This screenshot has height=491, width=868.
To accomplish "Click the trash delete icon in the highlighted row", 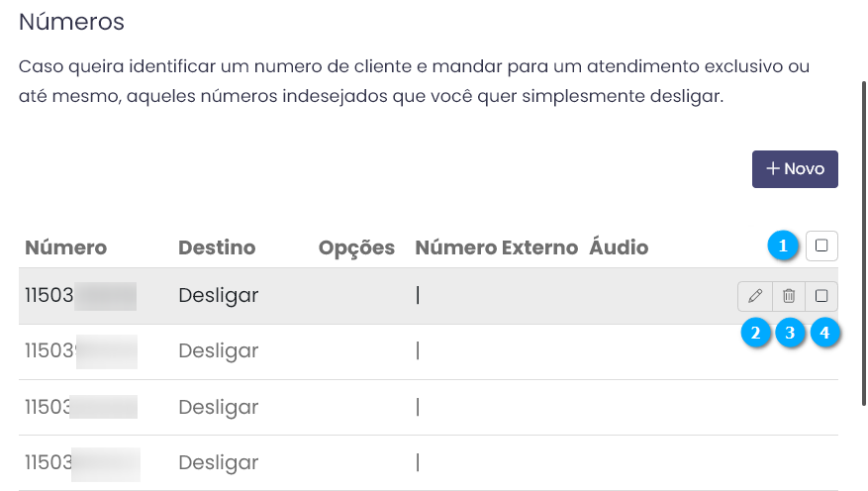I will (x=789, y=295).
